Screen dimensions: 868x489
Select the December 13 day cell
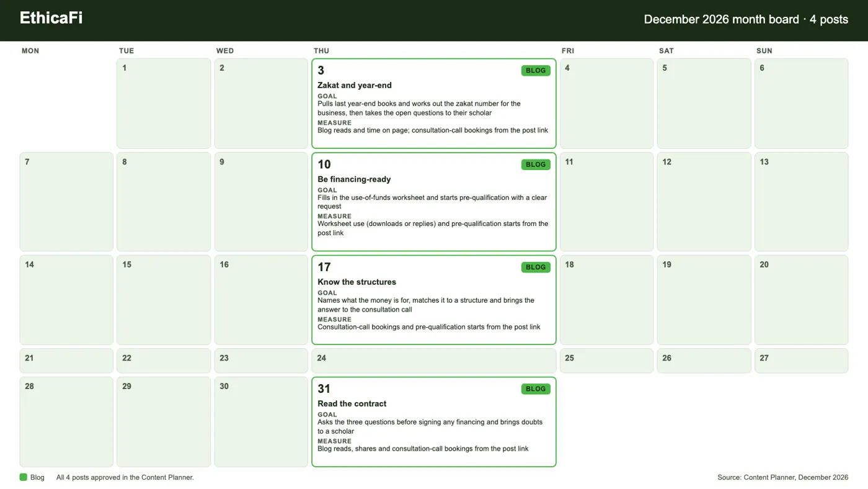pos(802,202)
